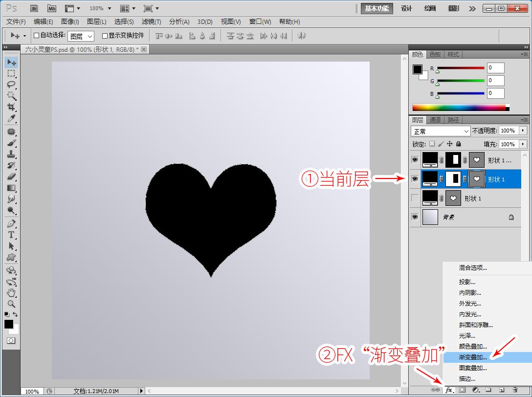
Task: Select the Clone Stamp tool
Action: tap(11, 154)
